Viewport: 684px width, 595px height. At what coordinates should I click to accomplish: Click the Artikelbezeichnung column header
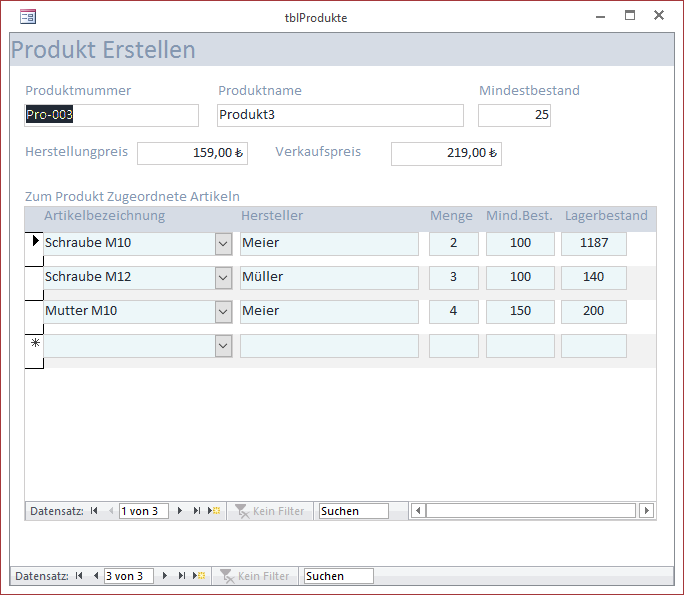(x=105, y=216)
